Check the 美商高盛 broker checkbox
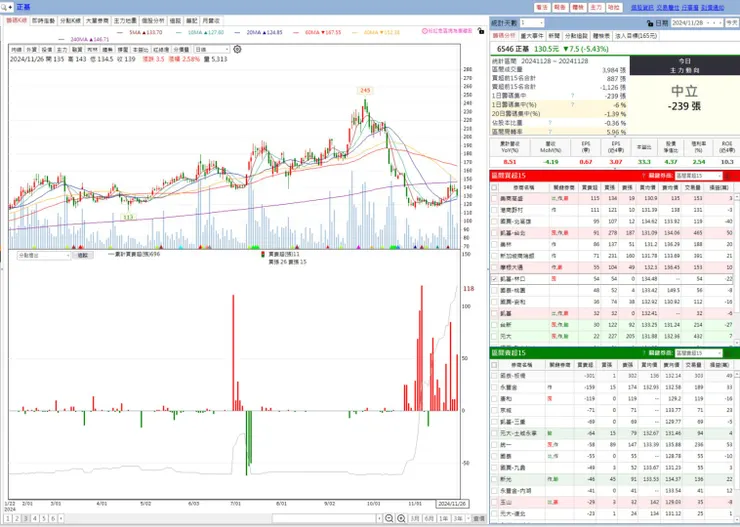740x527 pixels. coord(494,199)
